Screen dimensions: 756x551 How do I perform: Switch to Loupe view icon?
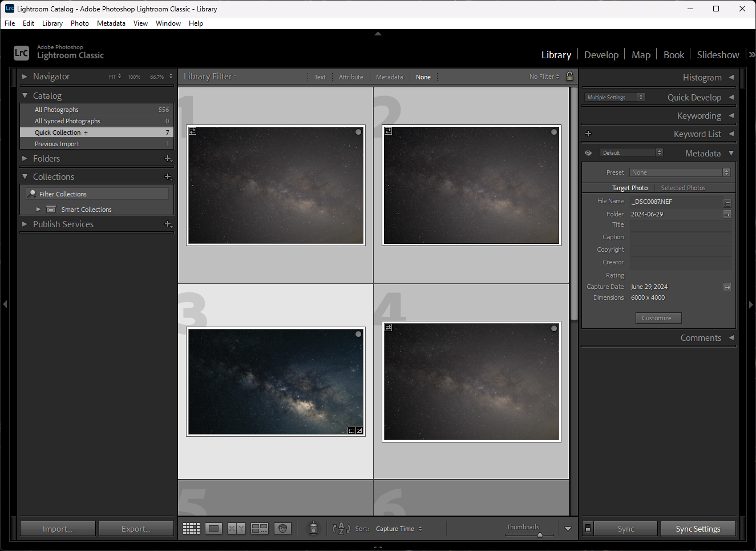click(x=214, y=529)
